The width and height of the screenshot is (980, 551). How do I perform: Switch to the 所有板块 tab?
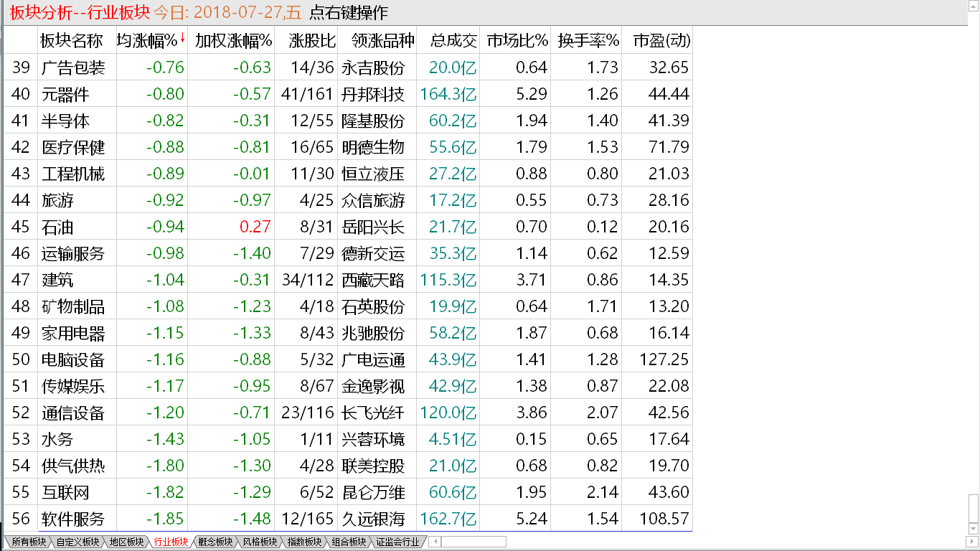(29, 542)
